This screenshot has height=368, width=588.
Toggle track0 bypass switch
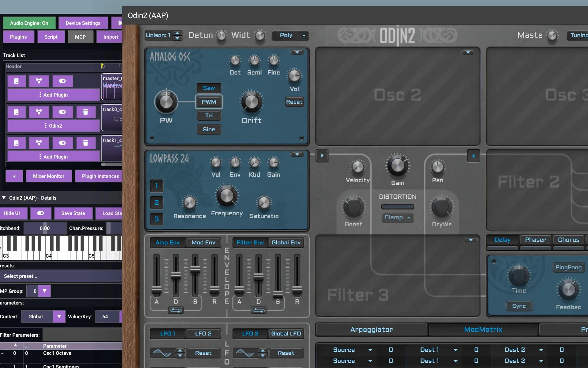62,112
